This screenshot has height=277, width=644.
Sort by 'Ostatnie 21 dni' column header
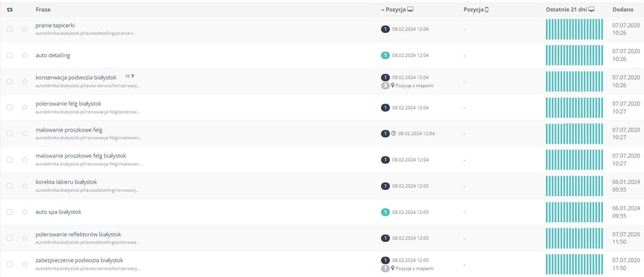[571, 9]
